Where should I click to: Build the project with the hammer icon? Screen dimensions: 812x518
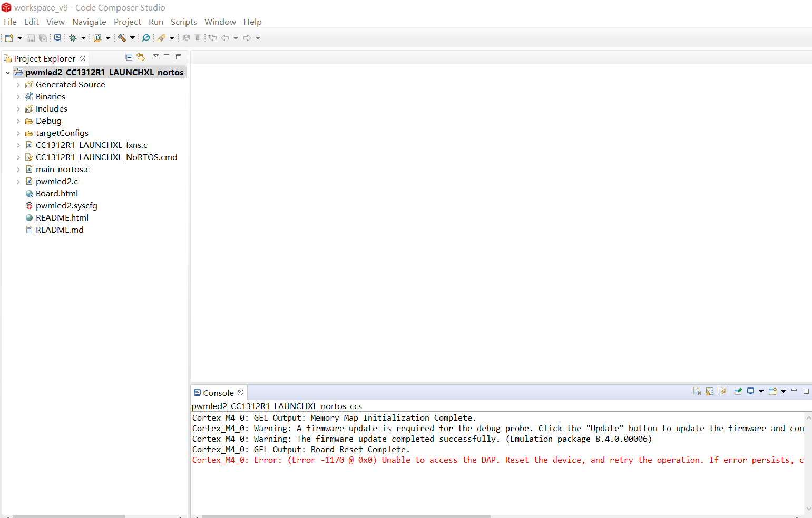point(122,37)
